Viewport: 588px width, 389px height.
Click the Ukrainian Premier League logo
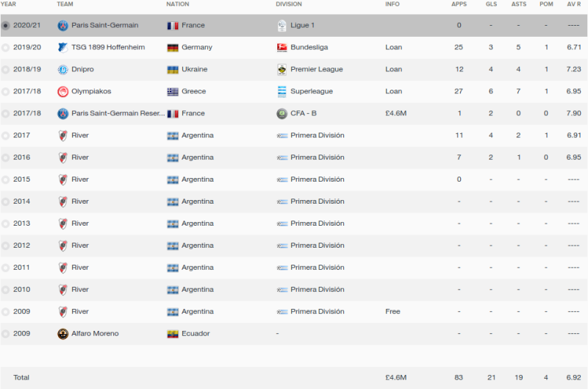click(x=282, y=70)
